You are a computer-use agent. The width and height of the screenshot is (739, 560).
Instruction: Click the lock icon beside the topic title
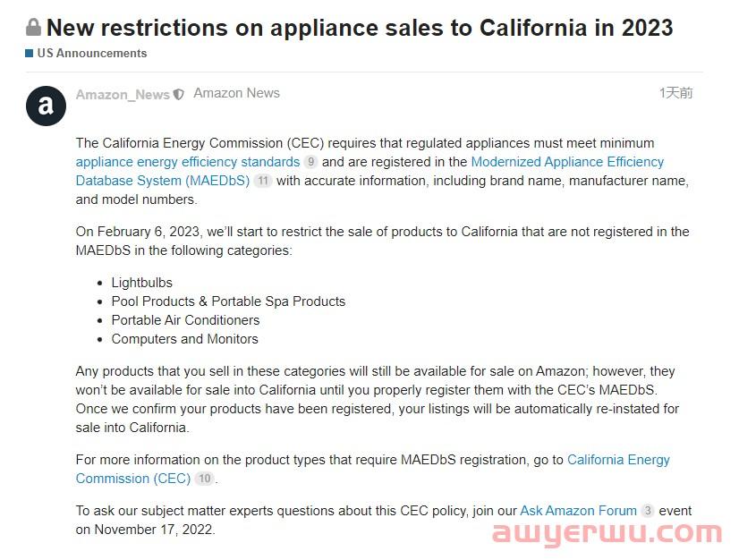pyautogui.click(x=34, y=28)
